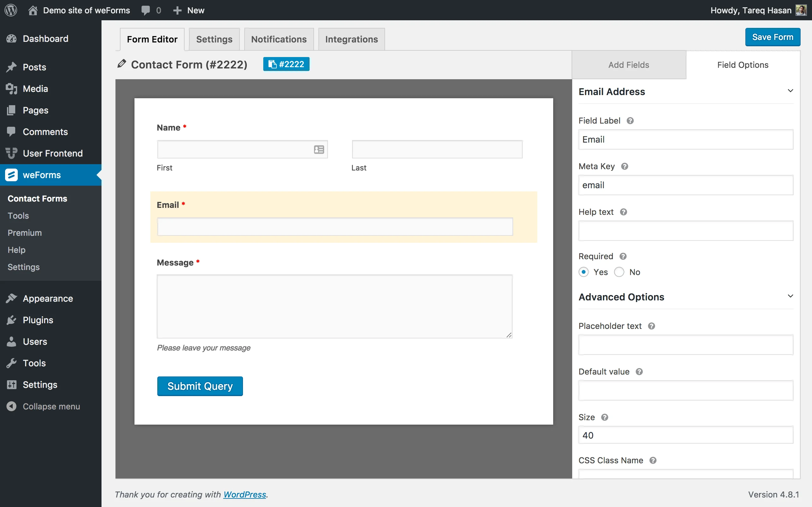Click the Save Form button
Image resolution: width=812 pixels, height=507 pixels.
(772, 37)
